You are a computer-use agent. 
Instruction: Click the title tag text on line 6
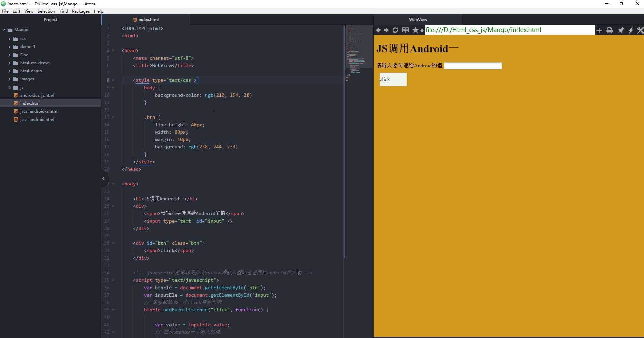(163, 65)
